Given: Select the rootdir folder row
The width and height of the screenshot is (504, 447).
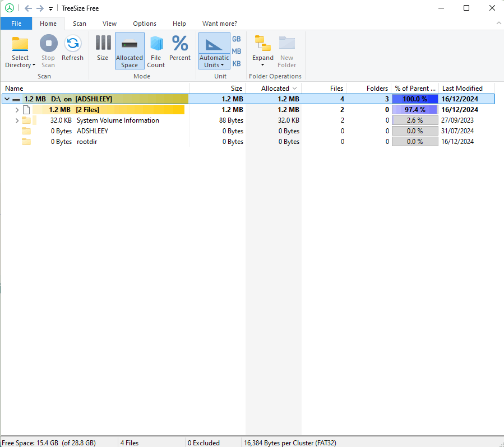Looking at the screenshot, I should (x=248, y=142).
